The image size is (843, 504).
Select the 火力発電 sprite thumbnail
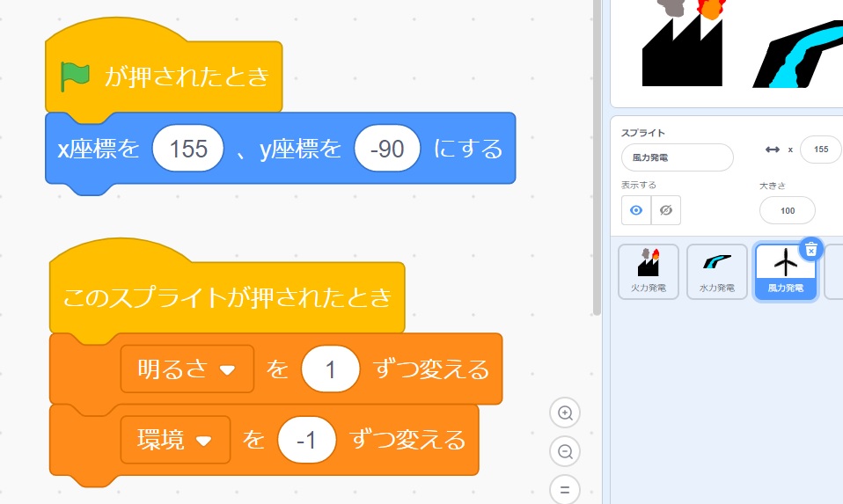(649, 271)
